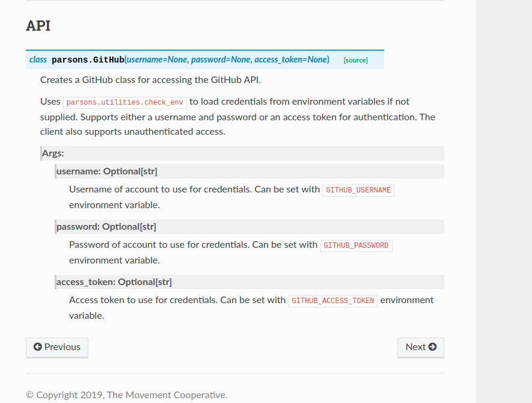This screenshot has height=403, width=532.
Task: Click the Next navigation button
Action: tap(420, 347)
